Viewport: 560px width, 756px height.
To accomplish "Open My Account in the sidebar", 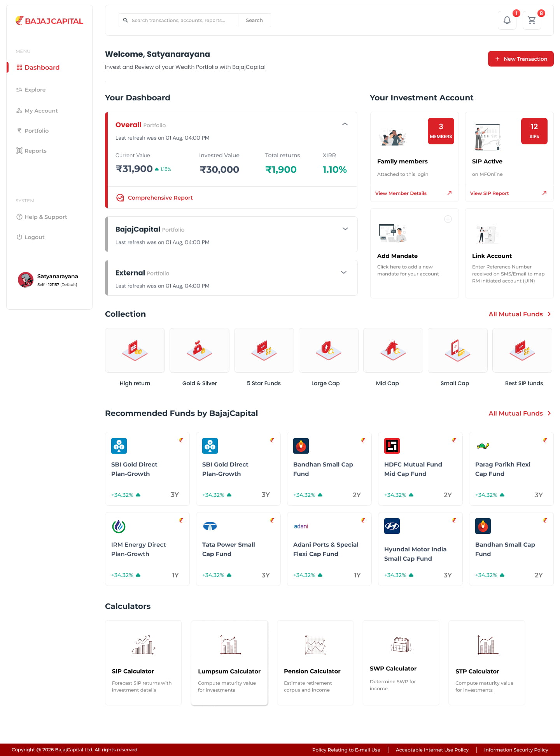I will coord(37,111).
